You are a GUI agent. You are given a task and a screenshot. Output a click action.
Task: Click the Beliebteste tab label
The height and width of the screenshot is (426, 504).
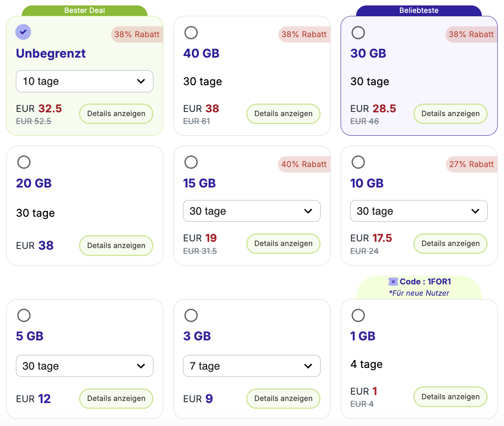click(419, 10)
